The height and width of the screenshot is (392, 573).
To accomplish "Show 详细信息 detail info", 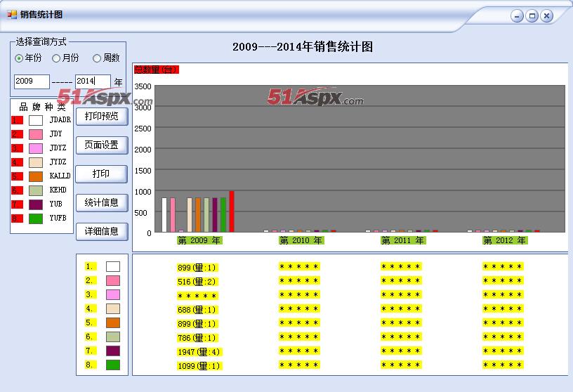I will 102,231.
